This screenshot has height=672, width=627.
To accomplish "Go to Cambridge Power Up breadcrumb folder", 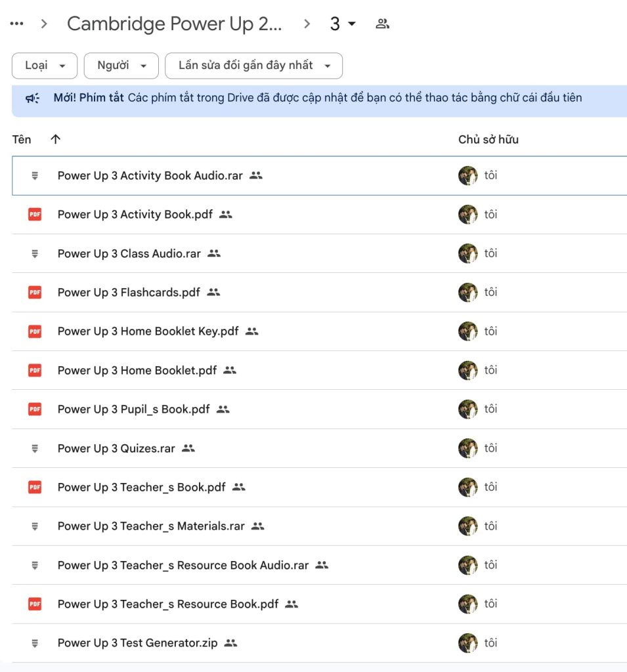I will pos(174,24).
